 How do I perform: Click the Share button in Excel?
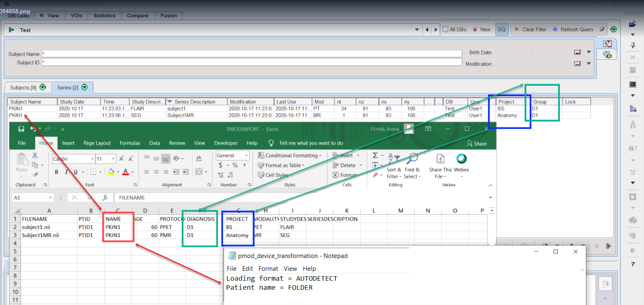tap(477, 143)
